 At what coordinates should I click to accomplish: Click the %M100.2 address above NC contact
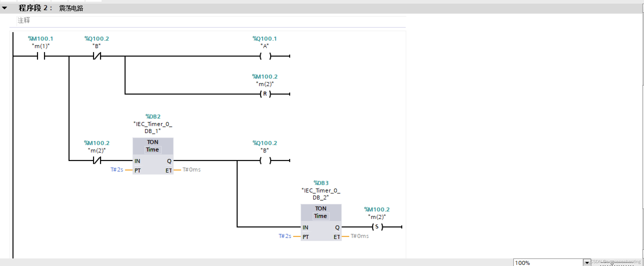pyautogui.click(x=97, y=143)
